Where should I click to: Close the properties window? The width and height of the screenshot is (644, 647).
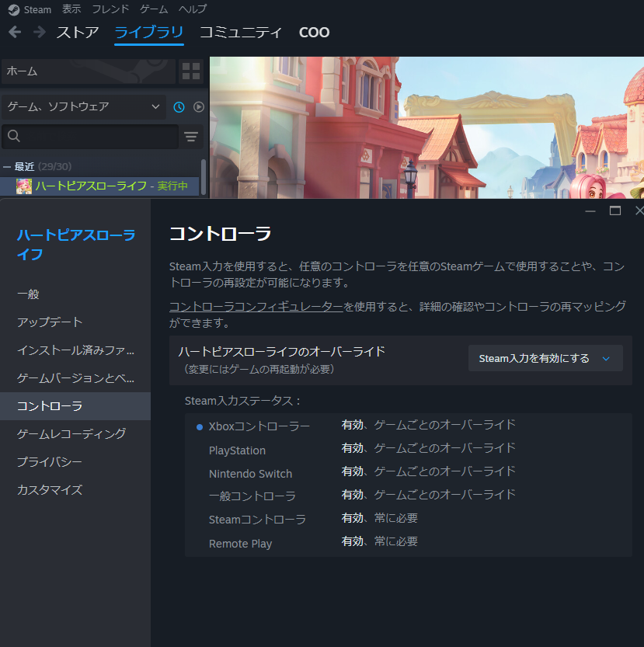pos(639,210)
